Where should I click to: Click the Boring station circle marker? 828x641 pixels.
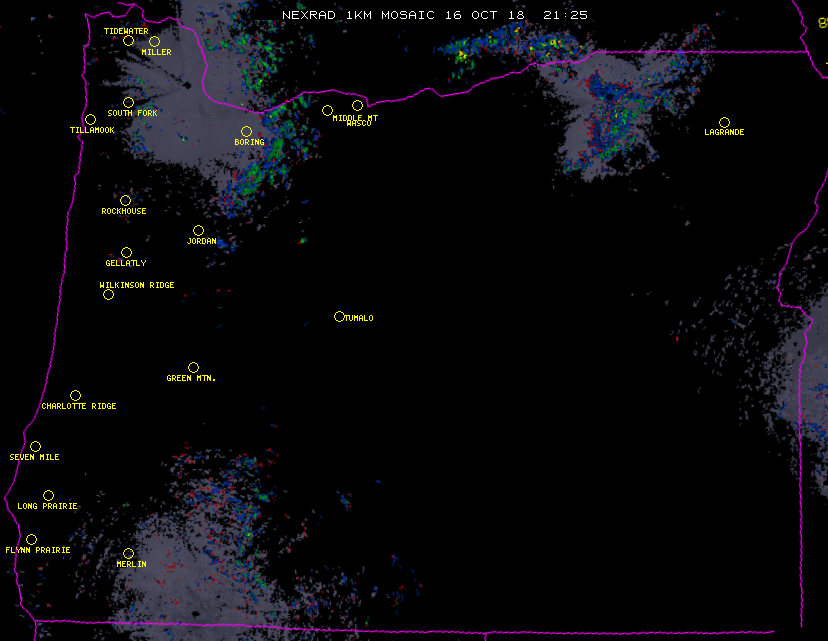pos(246,131)
